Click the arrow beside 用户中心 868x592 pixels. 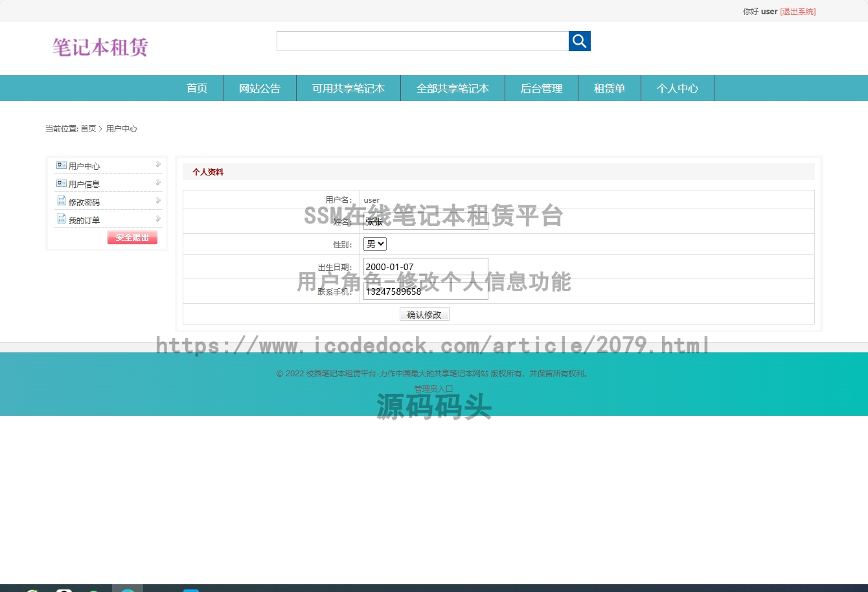158,165
